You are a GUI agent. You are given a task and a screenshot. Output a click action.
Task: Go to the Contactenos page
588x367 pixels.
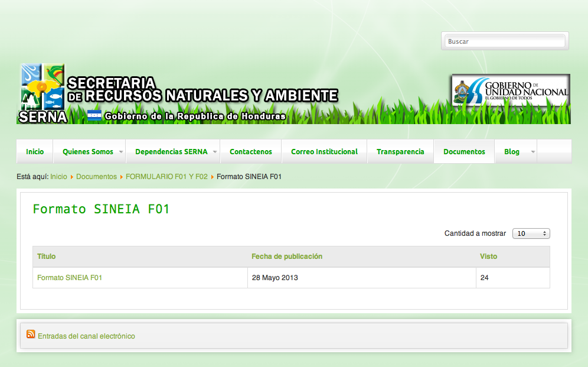tap(251, 152)
